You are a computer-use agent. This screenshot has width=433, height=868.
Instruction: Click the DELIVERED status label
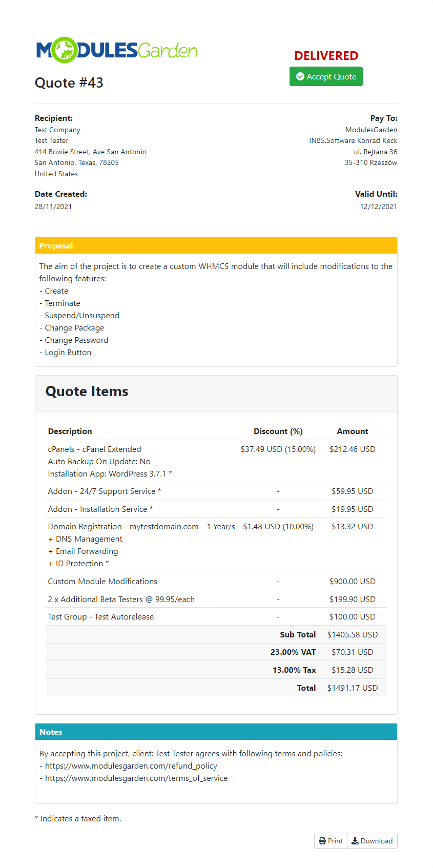[x=326, y=55]
